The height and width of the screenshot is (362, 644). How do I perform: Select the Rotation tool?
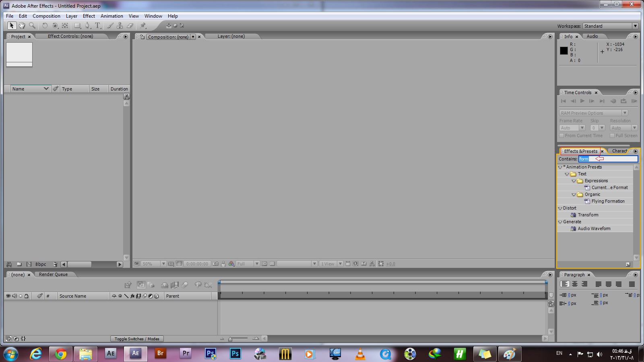tap(45, 26)
